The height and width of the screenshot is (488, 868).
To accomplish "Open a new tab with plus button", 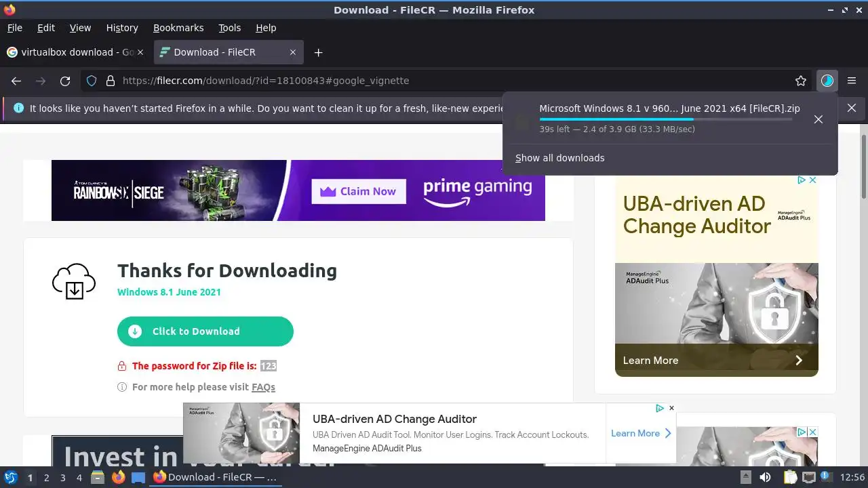I will click(x=318, y=52).
